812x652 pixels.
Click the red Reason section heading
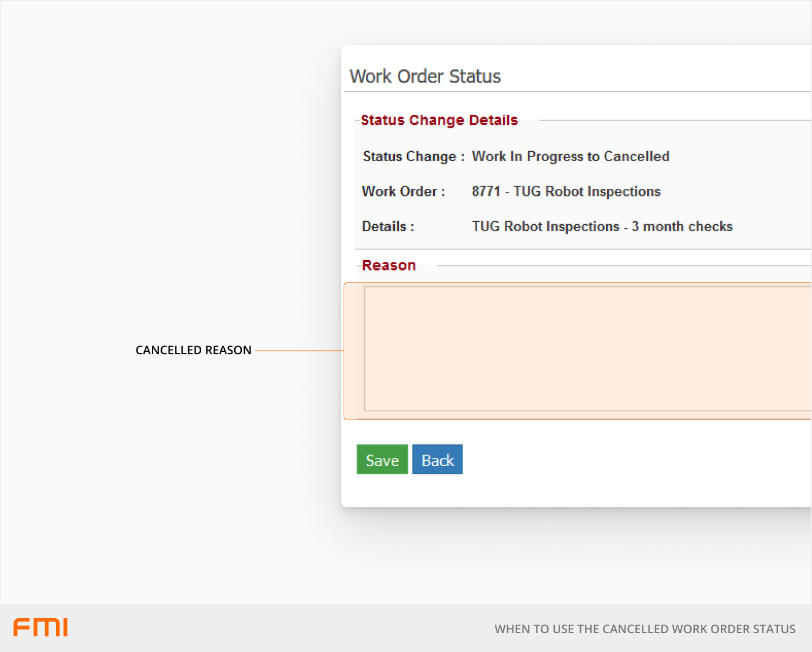(x=388, y=265)
